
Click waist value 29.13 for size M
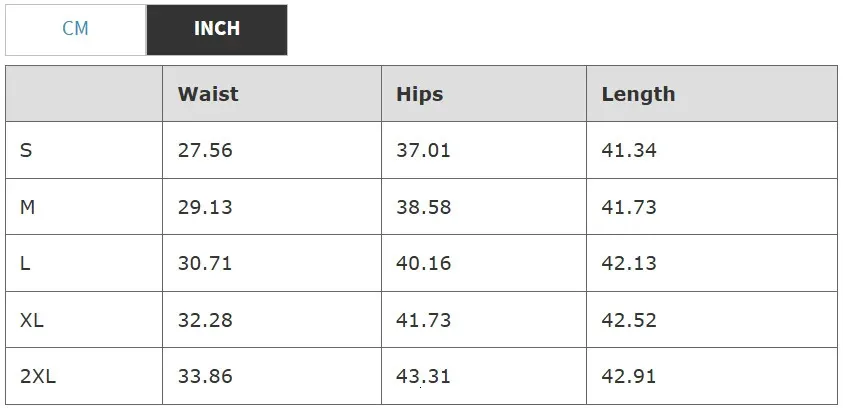205,207
